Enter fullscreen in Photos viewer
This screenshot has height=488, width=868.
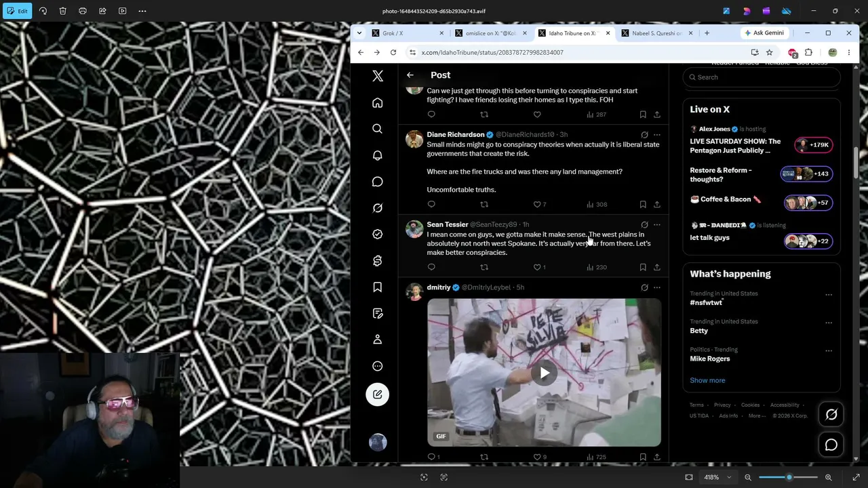click(x=856, y=477)
